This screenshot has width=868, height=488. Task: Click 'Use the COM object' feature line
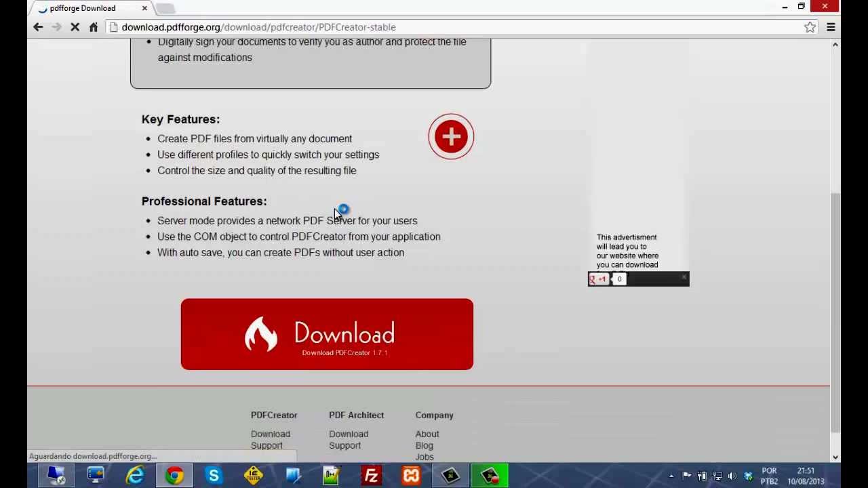[298, 237]
